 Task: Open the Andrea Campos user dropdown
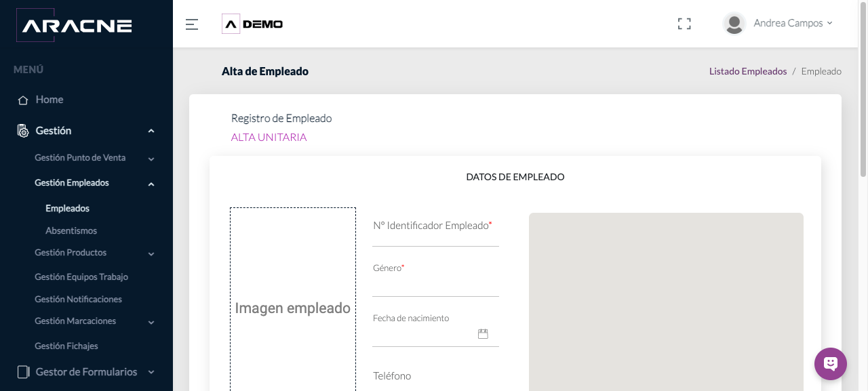pyautogui.click(x=793, y=23)
